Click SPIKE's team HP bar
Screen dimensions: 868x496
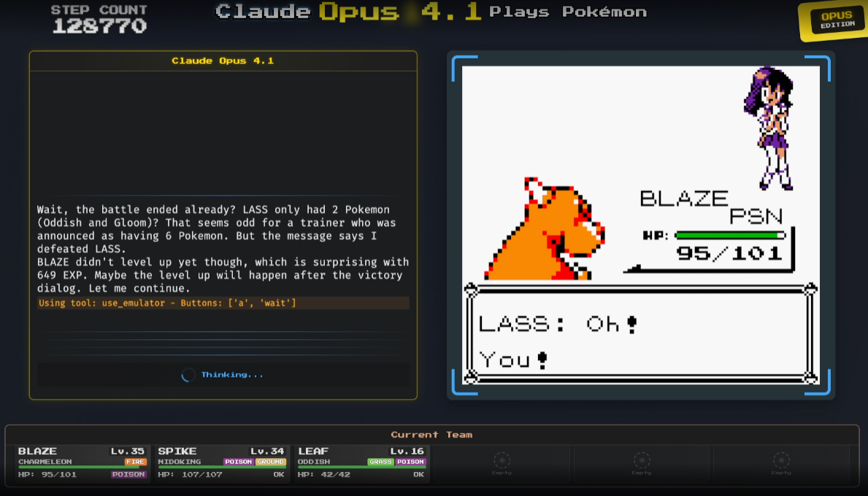click(x=222, y=468)
